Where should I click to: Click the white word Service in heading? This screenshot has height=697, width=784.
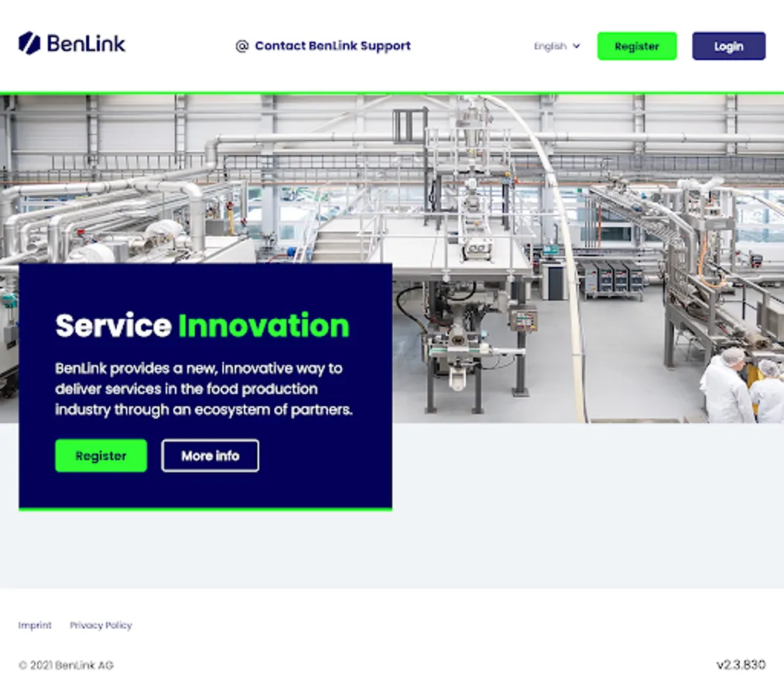point(114,326)
